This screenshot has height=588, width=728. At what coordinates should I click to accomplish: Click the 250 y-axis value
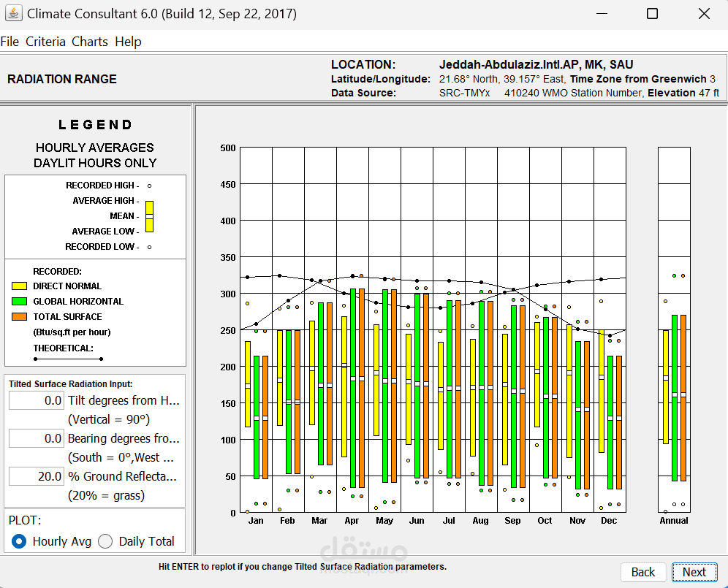coord(228,330)
